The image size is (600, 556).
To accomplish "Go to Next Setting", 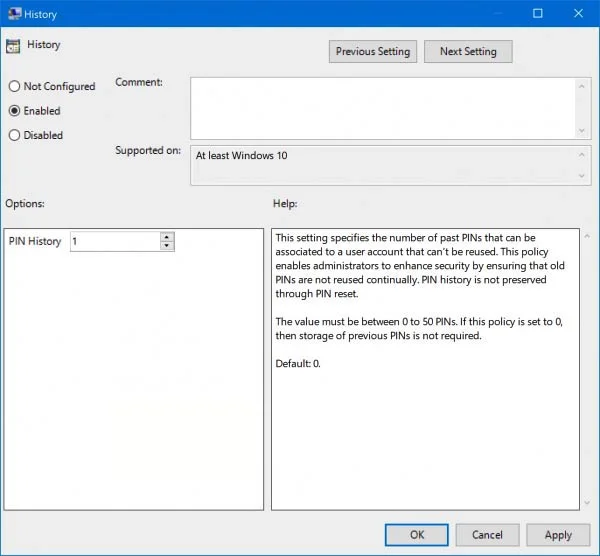I will [x=468, y=52].
